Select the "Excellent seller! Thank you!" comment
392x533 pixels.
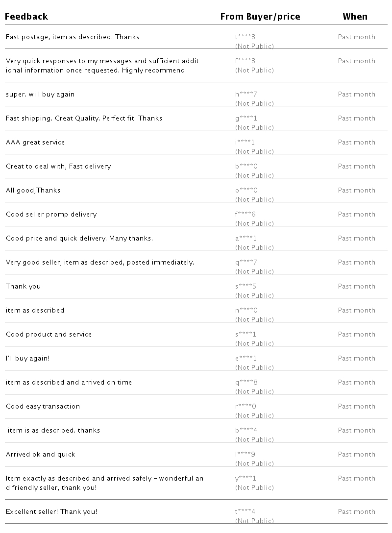(51, 512)
